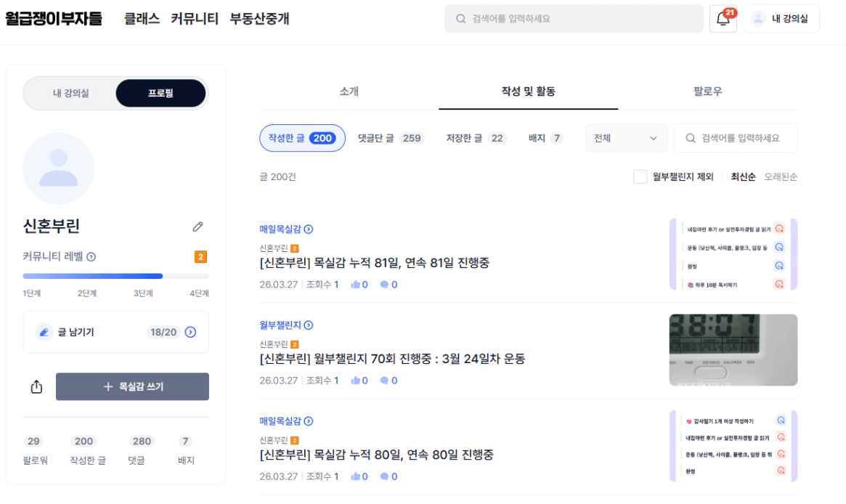The width and height of the screenshot is (846, 504).
Task: Switch to the 팔로우 tab
Action: coord(707,92)
